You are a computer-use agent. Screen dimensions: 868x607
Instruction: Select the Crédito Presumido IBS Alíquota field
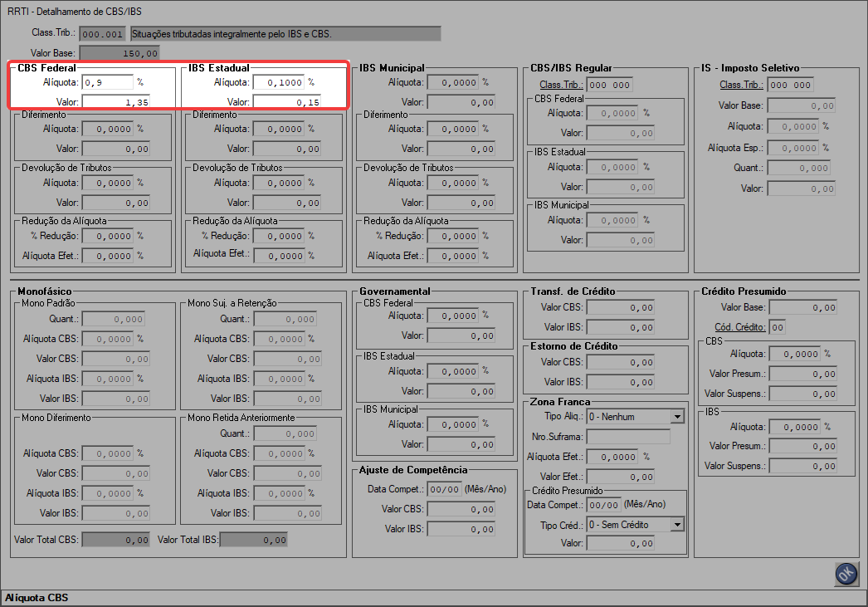[795, 427]
